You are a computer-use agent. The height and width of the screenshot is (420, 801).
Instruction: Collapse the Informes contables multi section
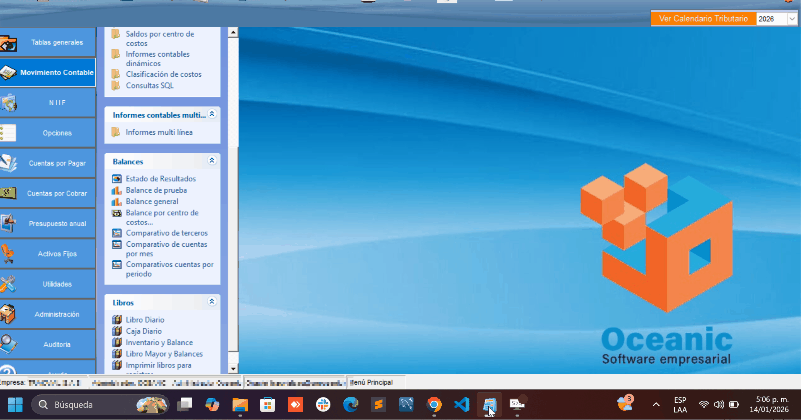click(x=212, y=114)
